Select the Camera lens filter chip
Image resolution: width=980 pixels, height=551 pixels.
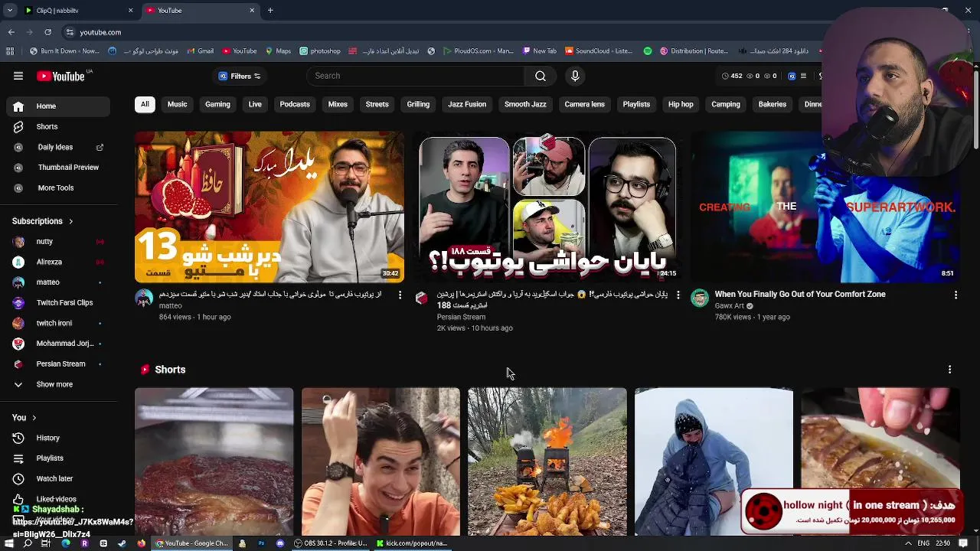[x=584, y=104]
